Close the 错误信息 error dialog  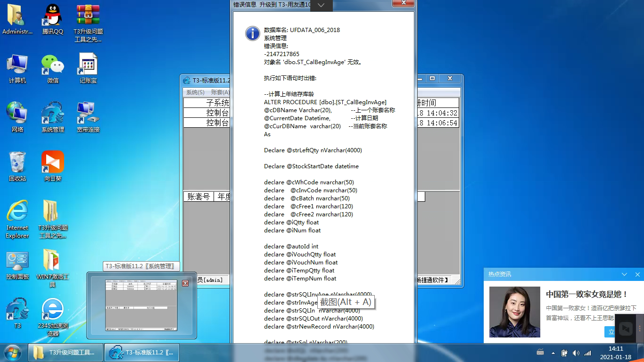coord(404,3)
